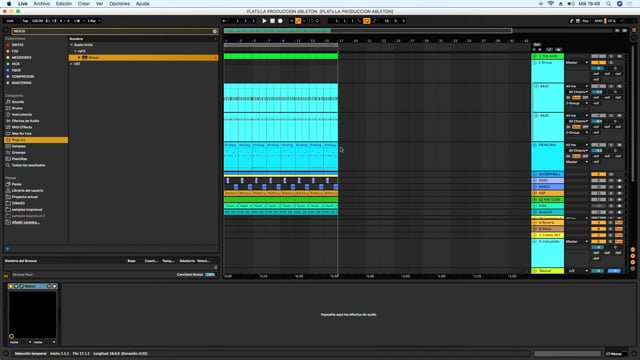This screenshot has height=360, width=640.
Task: Expand the Nexus plug-in row
Action: pyautogui.click(x=79, y=58)
